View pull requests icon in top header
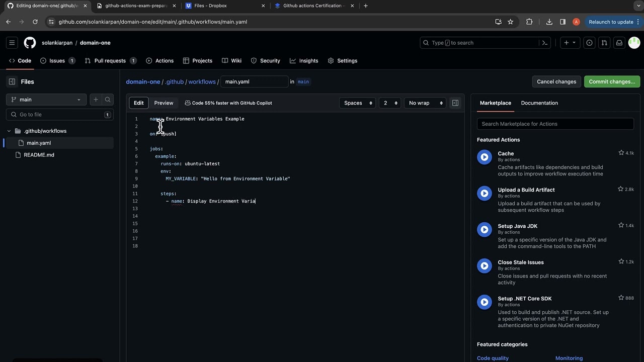The height and width of the screenshot is (362, 644). point(604,43)
